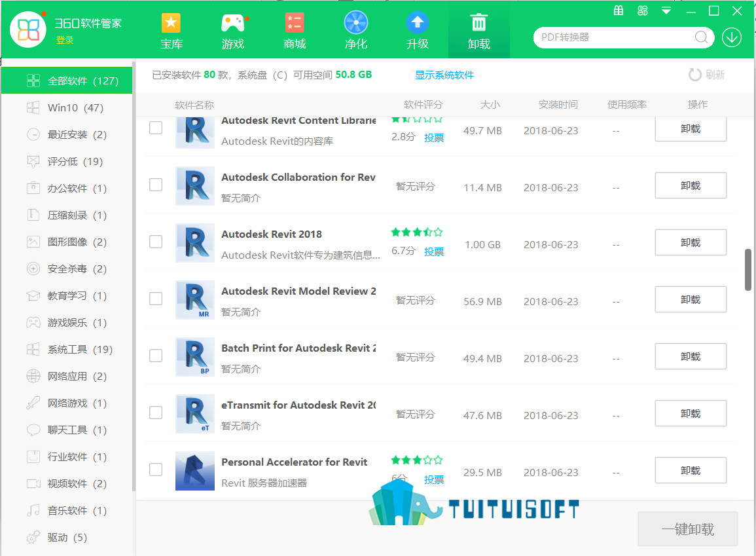The height and width of the screenshot is (556, 756).
Task: Switch to the 净化 cleanup tab
Action: 356,31
